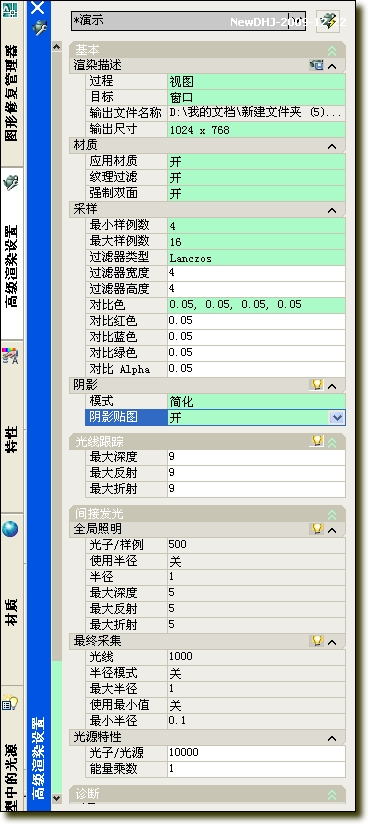
Task: Toggle the 最终采集 light bulb icon
Action: (x=317, y=640)
